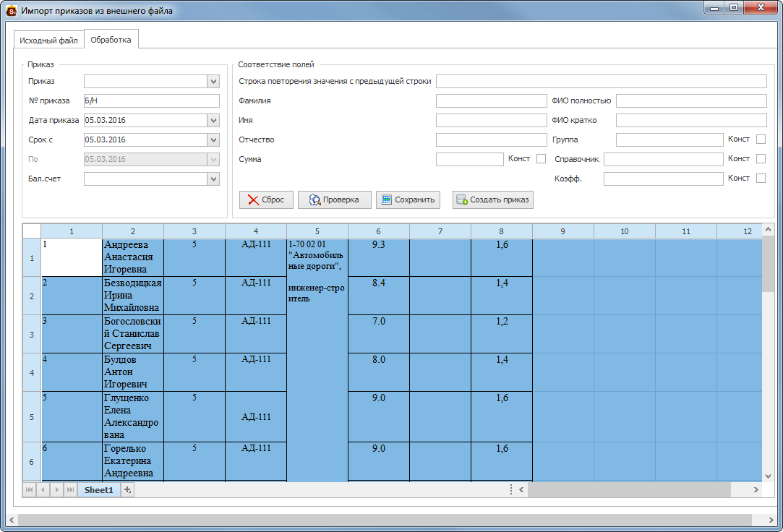783x532 pixels.
Task: Click the Отчество input field
Action: click(492, 140)
